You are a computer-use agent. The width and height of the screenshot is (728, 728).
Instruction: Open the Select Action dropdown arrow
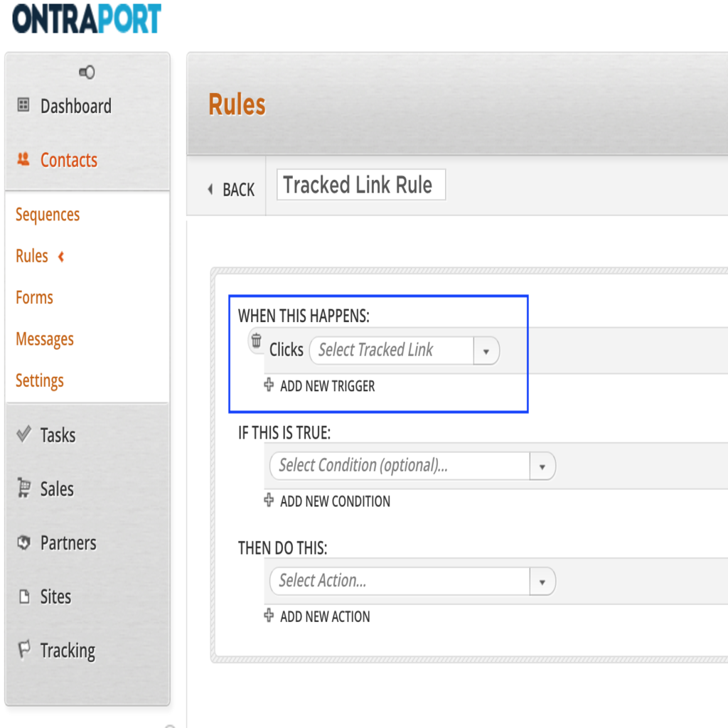point(542,582)
